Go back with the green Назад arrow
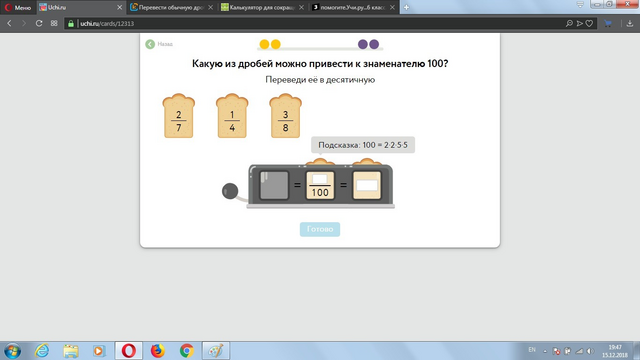Image resolution: width=640 pixels, height=360 pixels. point(150,44)
